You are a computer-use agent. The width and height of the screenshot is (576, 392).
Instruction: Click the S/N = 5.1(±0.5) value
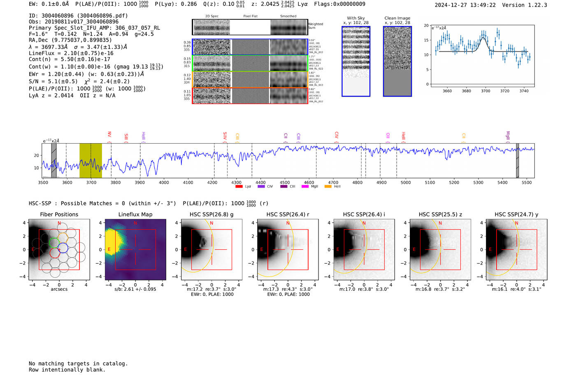(53, 81)
